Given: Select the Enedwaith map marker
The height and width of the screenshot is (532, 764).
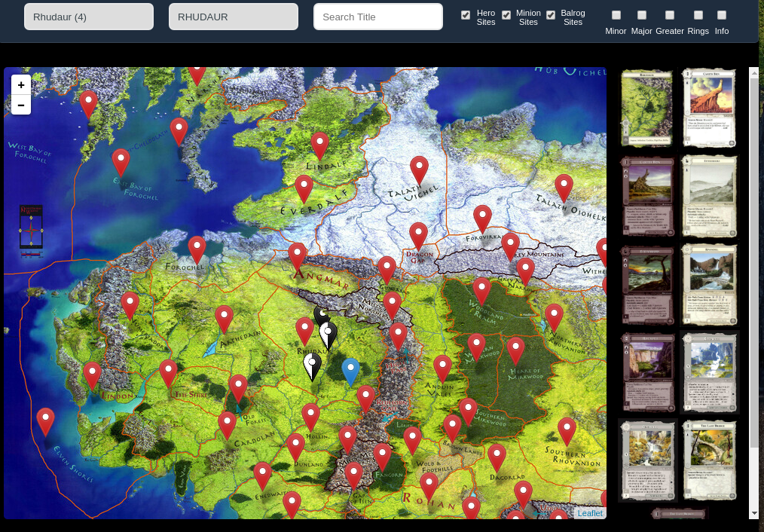Looking at the screenshot, I should 263,475.
